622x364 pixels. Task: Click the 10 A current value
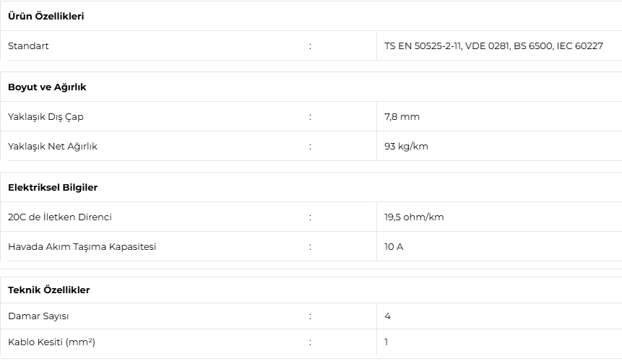pyautogui.click(x=394, y=246)
